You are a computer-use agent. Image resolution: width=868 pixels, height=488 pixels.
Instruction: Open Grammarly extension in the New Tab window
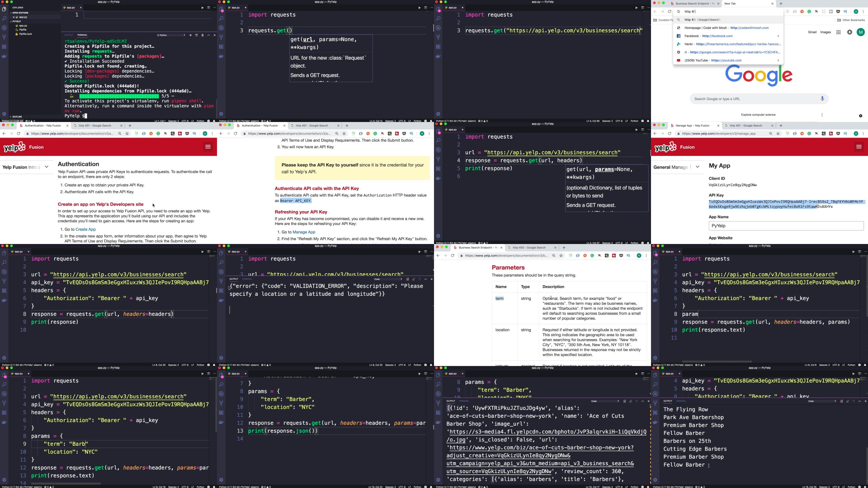[809, 12]
